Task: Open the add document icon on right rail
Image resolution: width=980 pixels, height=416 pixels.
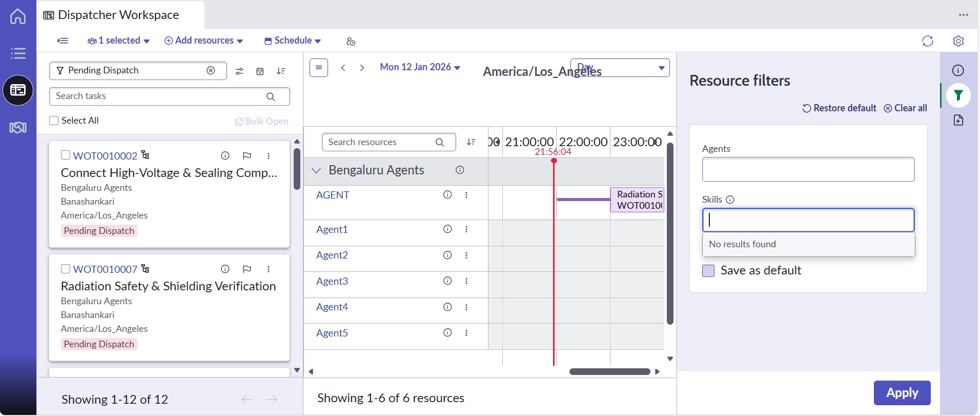Action: (958, 120)
